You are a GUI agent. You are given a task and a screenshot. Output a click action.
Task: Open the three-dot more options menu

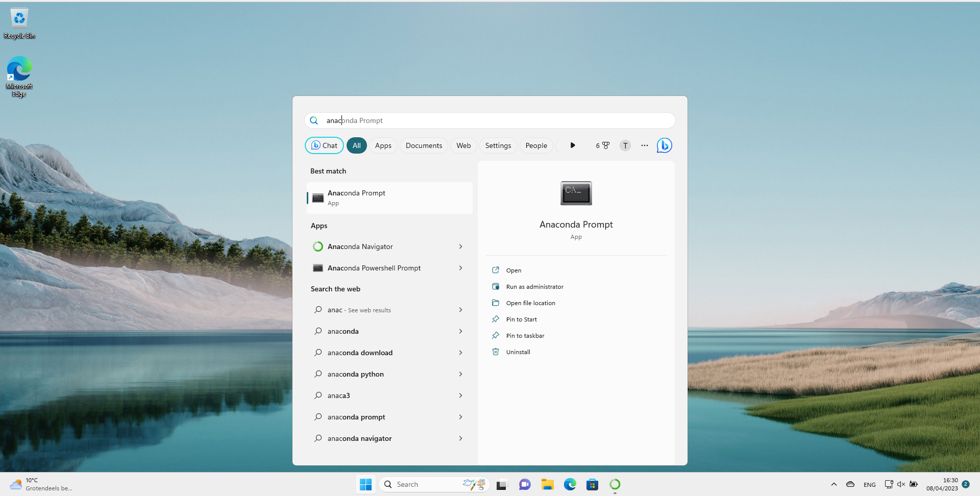click(x=645, y=145)
